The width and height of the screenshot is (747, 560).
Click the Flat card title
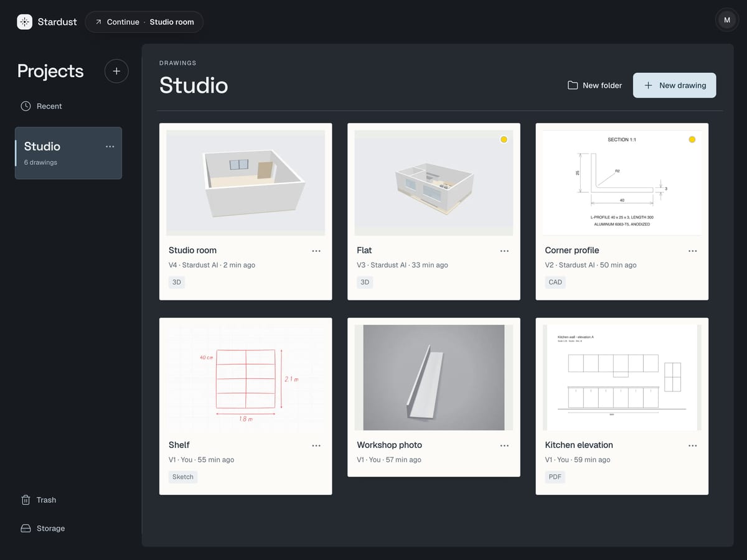pos(364,250)
